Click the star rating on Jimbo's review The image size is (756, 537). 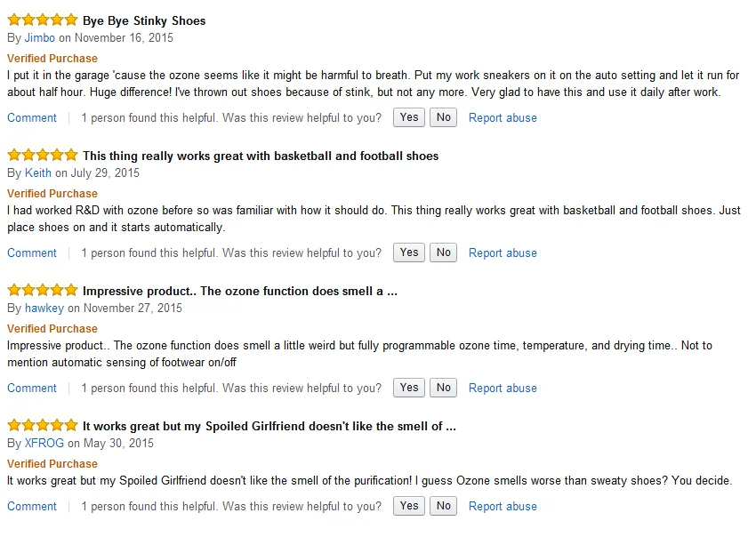tap(42, 20)
